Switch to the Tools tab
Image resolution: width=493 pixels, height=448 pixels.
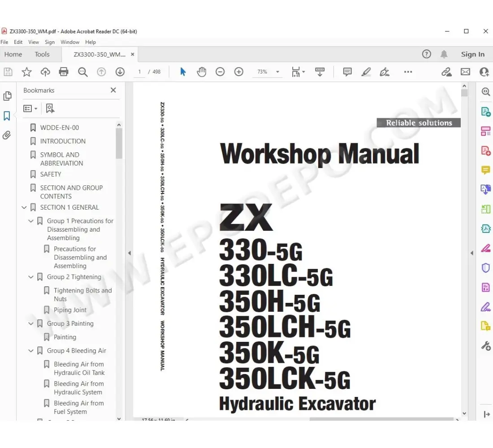(42, 54)
